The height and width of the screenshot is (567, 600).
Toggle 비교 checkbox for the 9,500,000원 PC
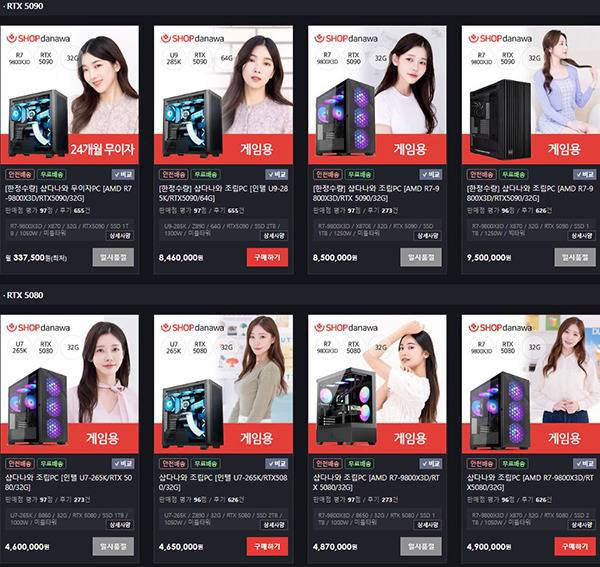(584, 174)
